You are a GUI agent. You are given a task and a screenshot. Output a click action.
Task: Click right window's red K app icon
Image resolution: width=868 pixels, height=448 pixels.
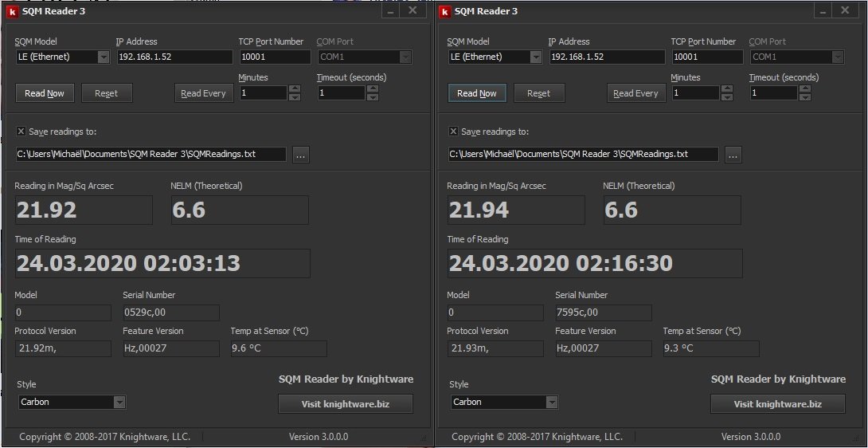[x=444, y=11]
